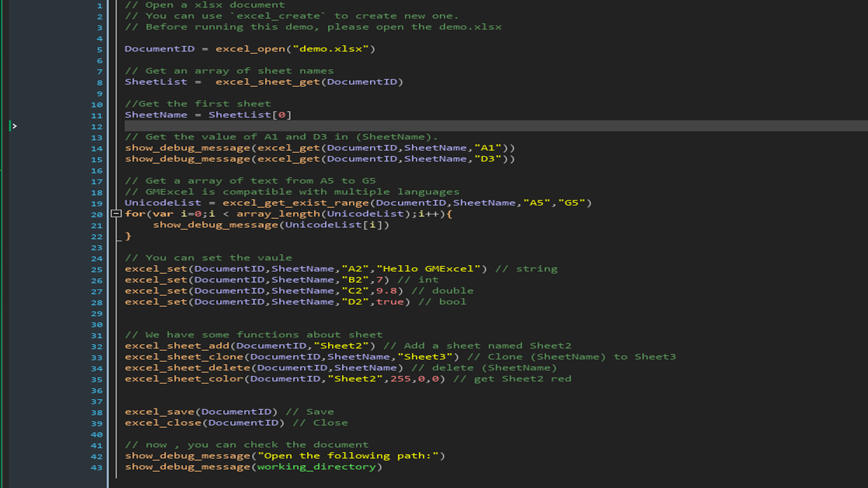868x488 pixels.
Task: Click the working_directory variable
Action: tap(316, 467)
